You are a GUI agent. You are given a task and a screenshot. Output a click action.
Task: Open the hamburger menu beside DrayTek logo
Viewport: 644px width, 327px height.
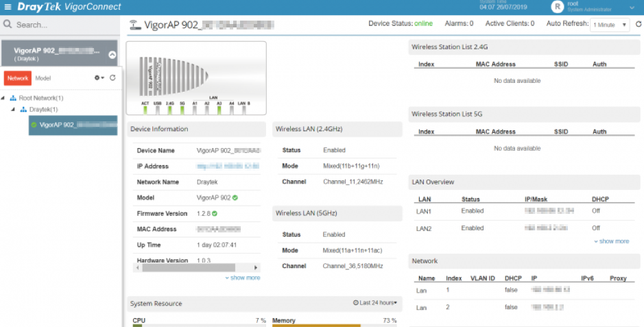coord(9,7)
